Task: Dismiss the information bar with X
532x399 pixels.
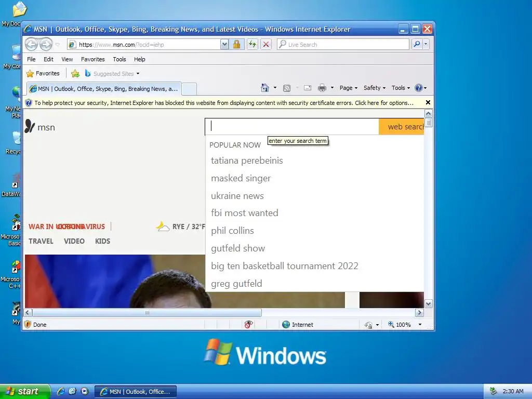Action: (428, 102)
